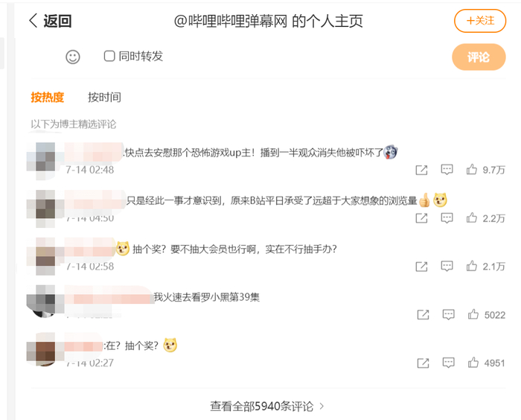This screenshot has width=521, height=420.
Task: Reply to the 罗小黑第39集 comment
Action: point(448,314)
